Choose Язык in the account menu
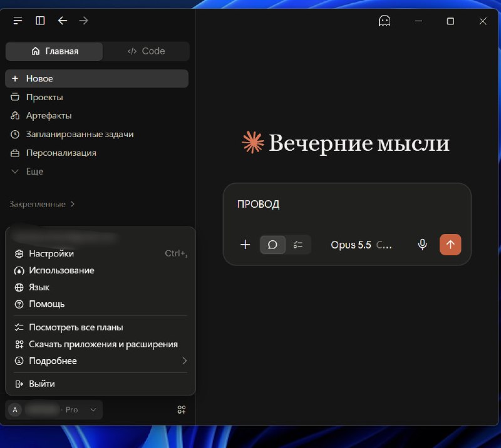501x448 pixels. 100,287
